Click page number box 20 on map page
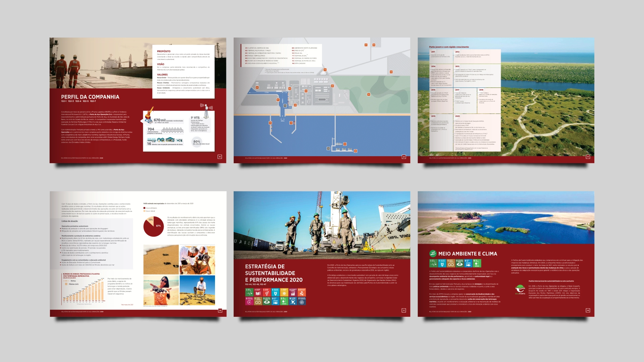The image size is (644, 362). point(404,157)
